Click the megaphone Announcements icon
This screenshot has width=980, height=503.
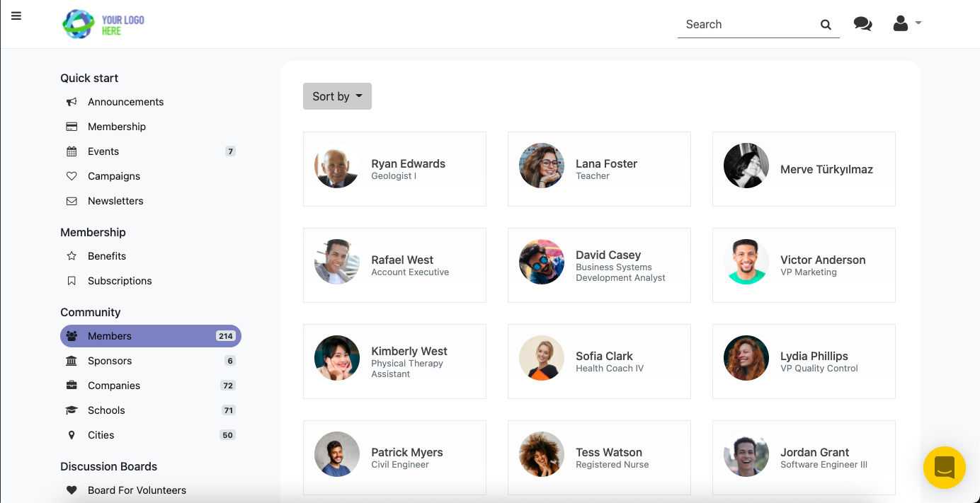[72, 102]
